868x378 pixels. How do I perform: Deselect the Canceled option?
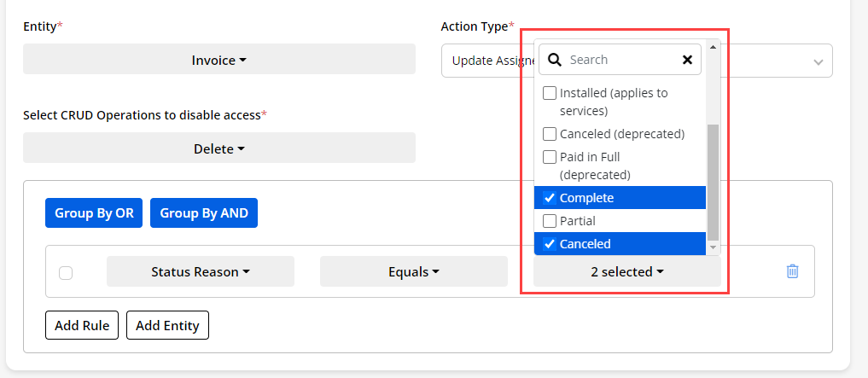551,244
